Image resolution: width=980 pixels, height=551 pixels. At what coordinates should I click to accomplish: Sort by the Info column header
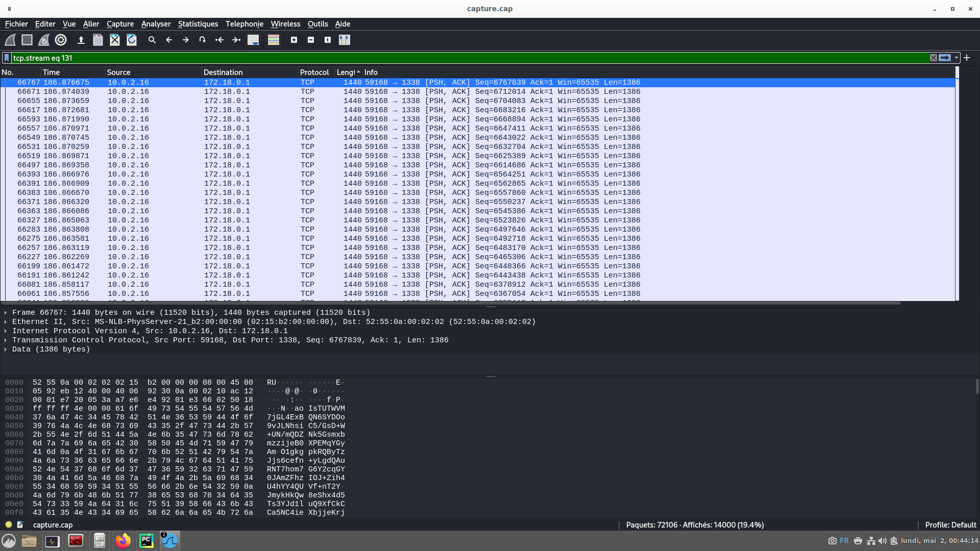pos(658,72)
